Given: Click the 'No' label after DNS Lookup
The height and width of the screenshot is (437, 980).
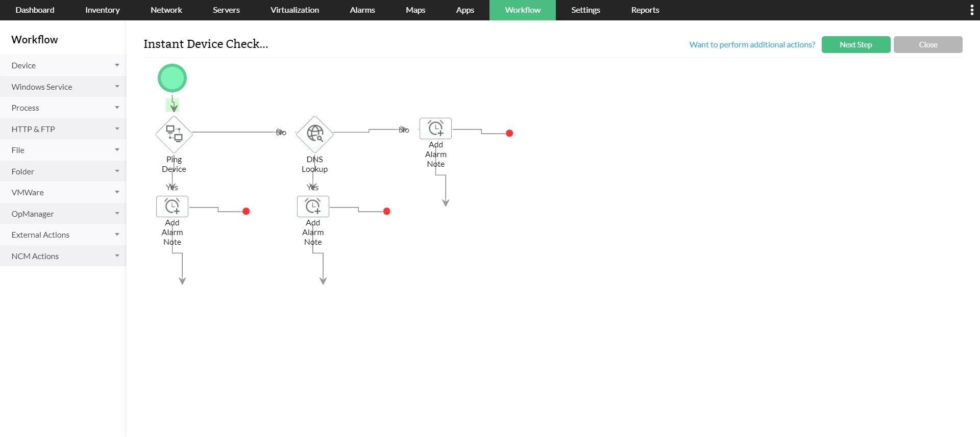Looking at the screenshot, I should pyautogui.click(x=404, y=130).
